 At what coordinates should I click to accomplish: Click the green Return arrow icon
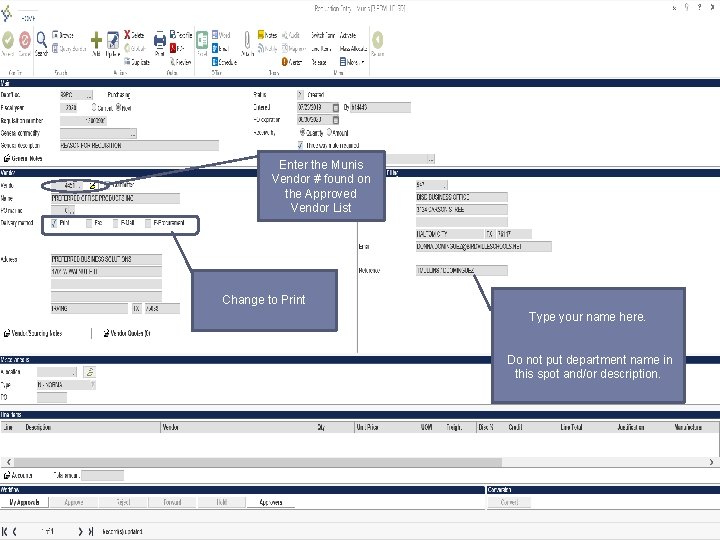coord(377,40)
